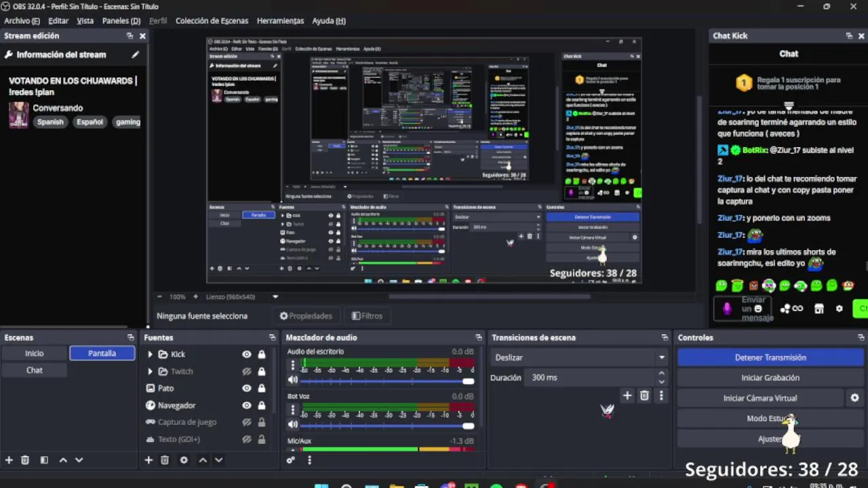The height and width of the screenshot is (488, 868).
Task: Open the Colección de Escenas menu
Action: pos(212,21)
